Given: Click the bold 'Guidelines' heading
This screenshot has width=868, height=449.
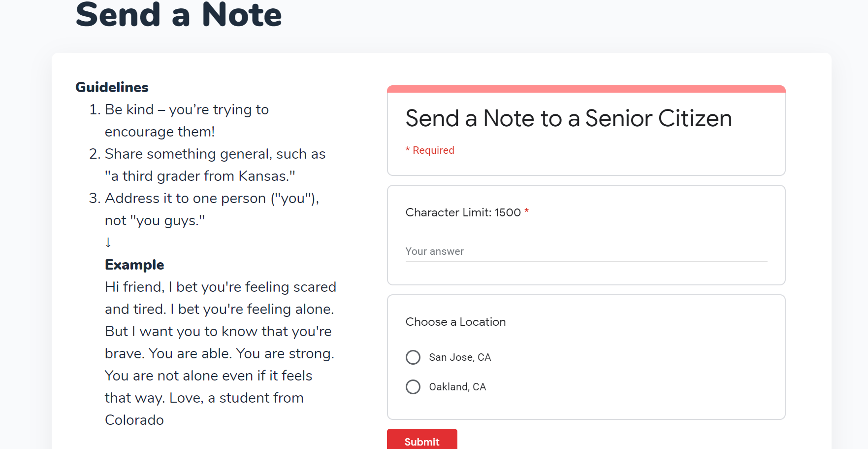Looking at the screenshot, I should pyautogui.click(x=112, y=87).
